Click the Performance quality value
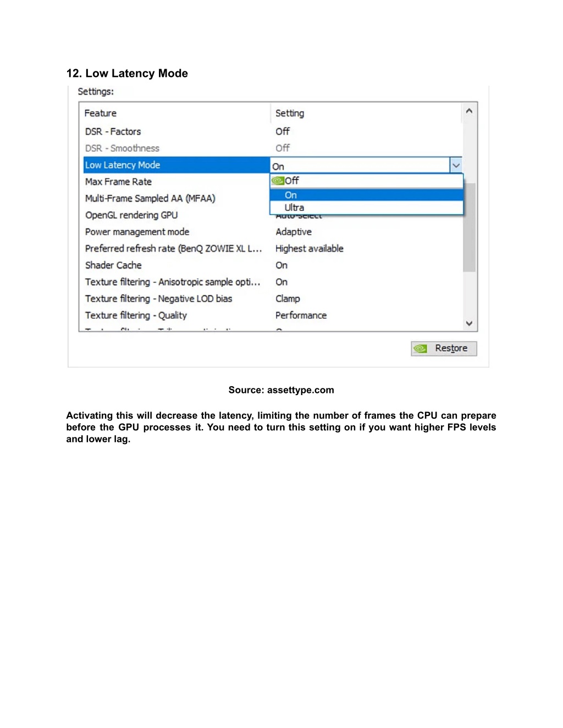 tap(301, 315)
